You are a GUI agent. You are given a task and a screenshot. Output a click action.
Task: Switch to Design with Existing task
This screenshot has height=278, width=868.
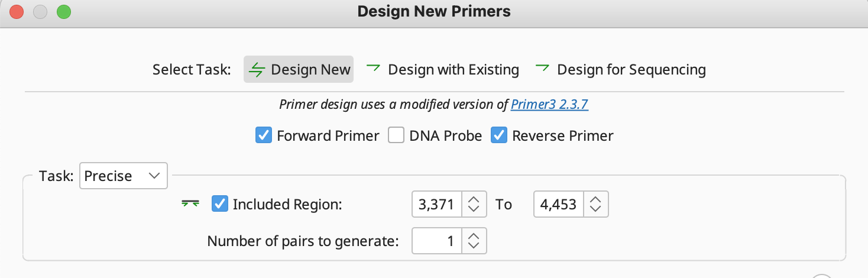coord(442,70)
